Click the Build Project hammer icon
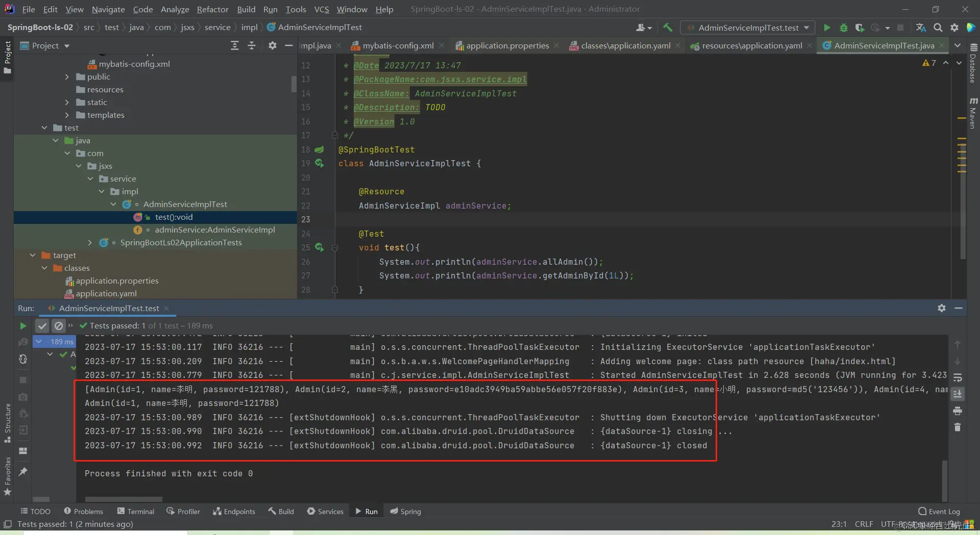Viewport: 980px width, 535px height. click(x=668, y=28)
